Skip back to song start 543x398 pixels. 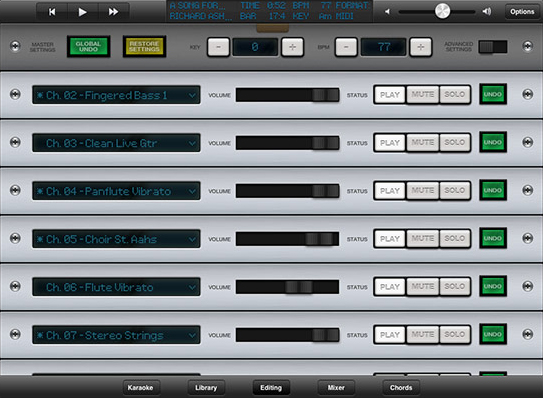pyautogui.click(x=52, y=12)
